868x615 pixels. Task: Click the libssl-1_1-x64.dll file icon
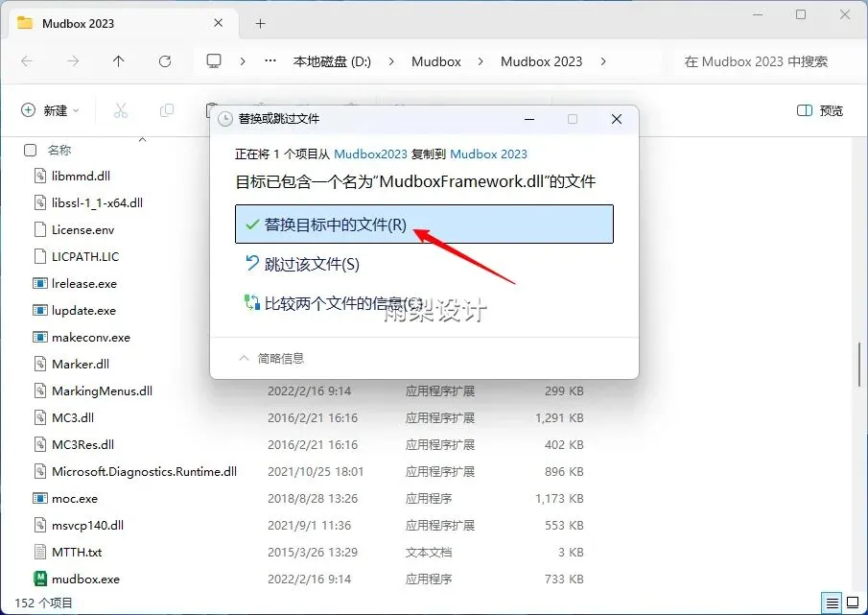40,202
